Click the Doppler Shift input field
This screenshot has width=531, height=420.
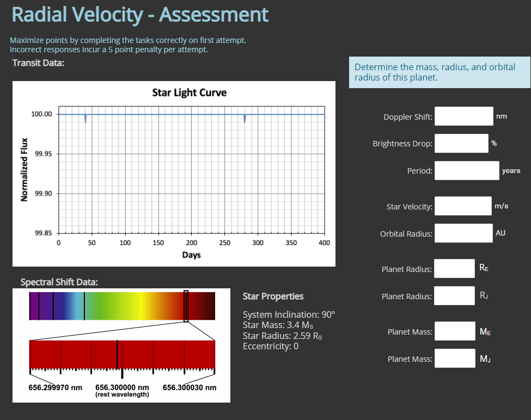[463, 116]
